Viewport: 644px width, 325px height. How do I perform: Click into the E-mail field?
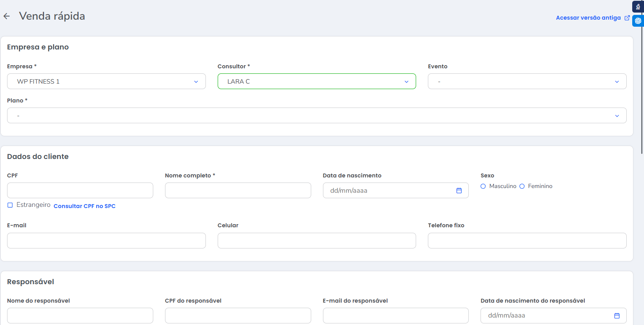pyautogui.click(x=106, y=241)
